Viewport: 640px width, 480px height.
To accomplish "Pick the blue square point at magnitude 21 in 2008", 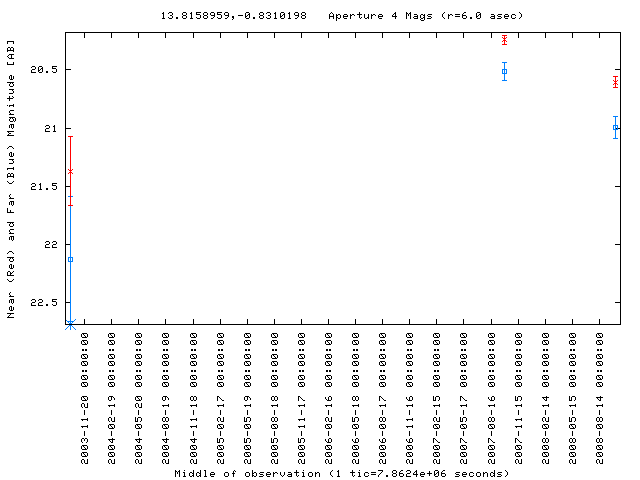I will 616,127.
